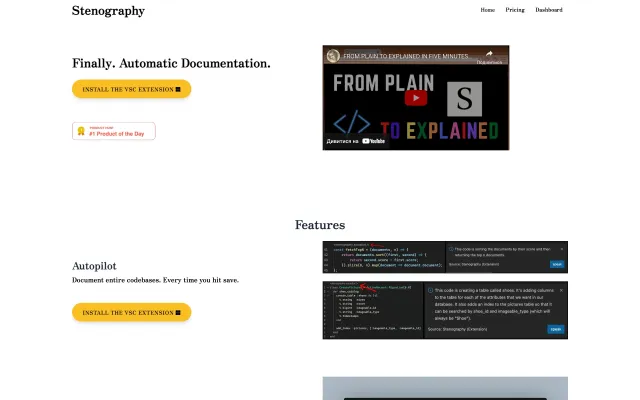
Task: Click the YouTube channel avatar icon
Action: (333, 56)
